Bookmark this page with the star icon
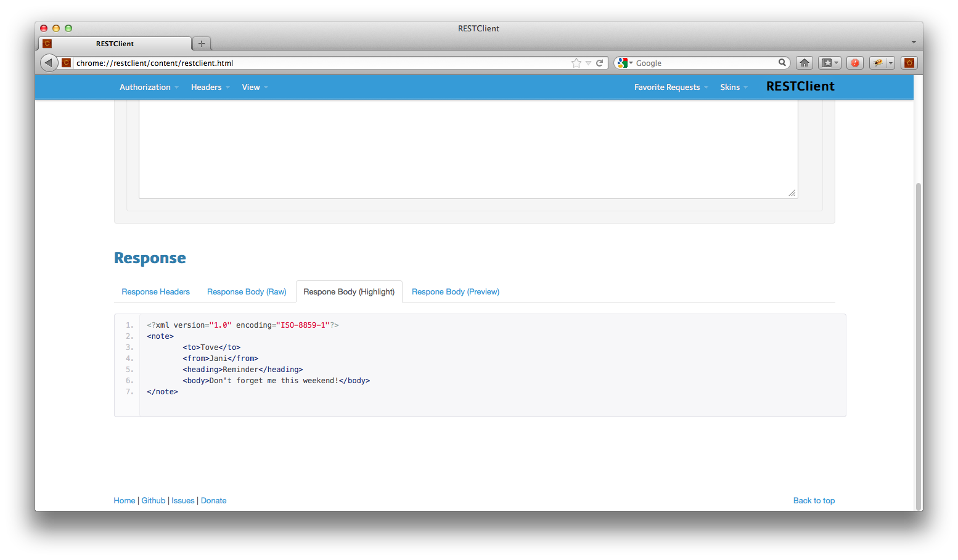The width and height of the screenshot is (958, 560). 576,63
